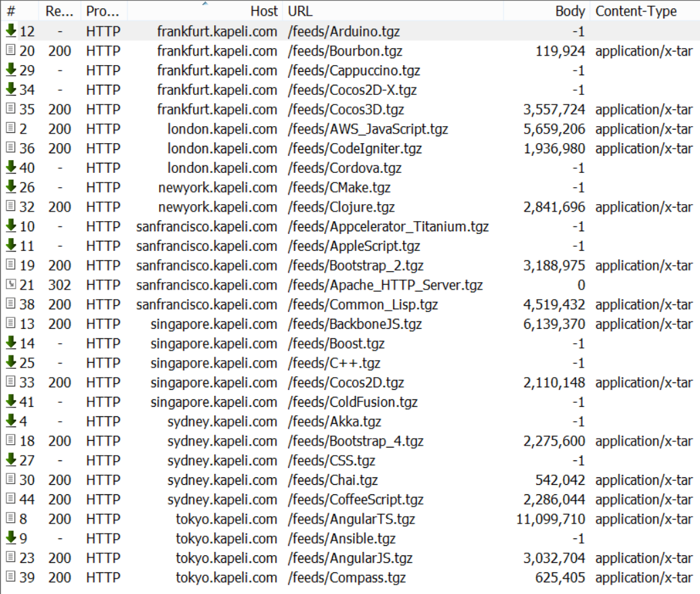Screen dimensions: 700x594
Task: Sort by the Host column header
Action: [205, 11]
